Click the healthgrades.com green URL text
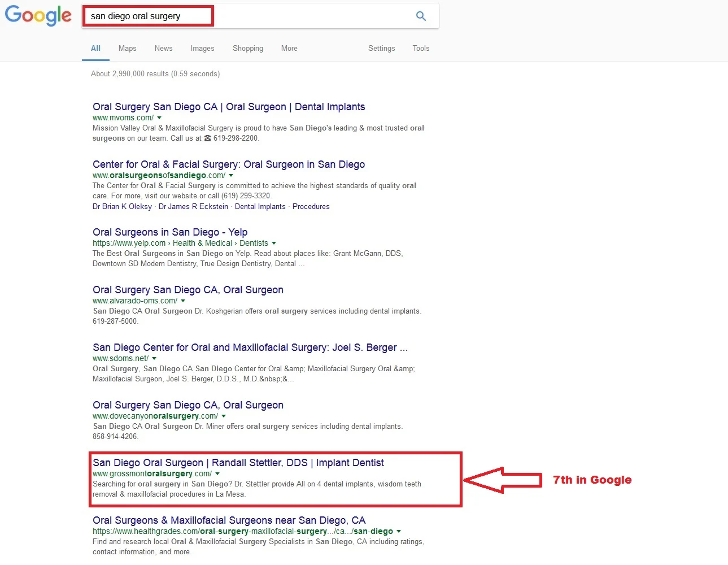 (243, 532)
